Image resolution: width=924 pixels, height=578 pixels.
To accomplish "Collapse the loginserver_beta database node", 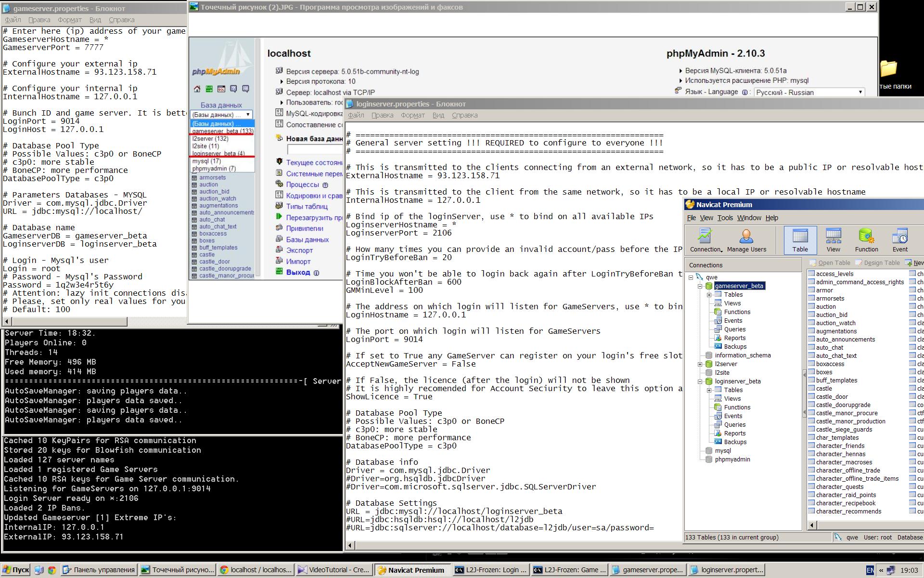I will pyautogui.click(x=700, y=381).
